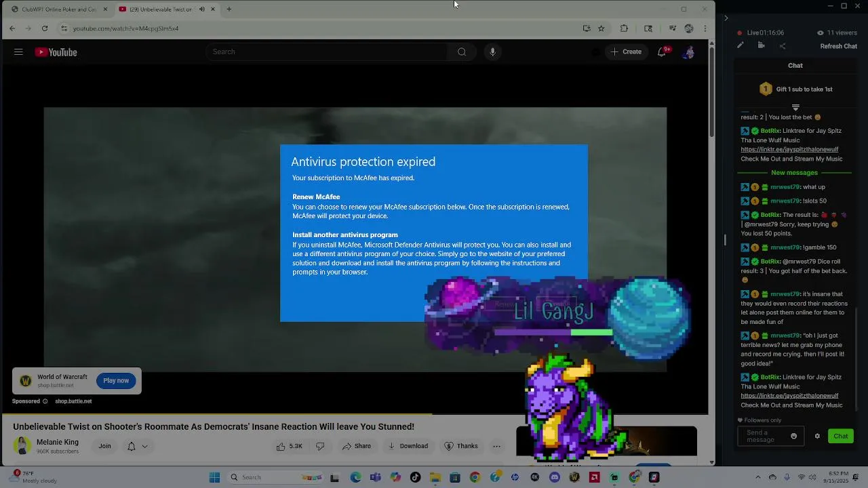Open Melanie King channel avatar
Viewport: 868px width, 488px height.
[x=22, y=446]
